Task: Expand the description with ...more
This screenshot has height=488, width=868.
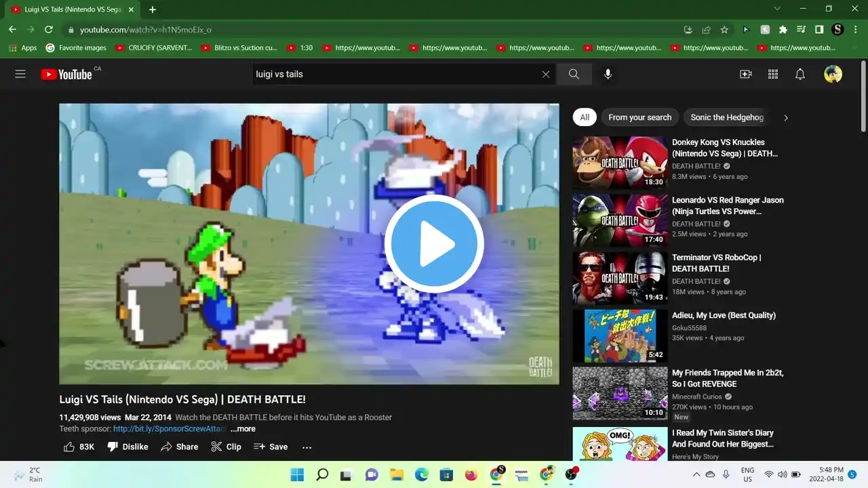Action: [243, 428]
